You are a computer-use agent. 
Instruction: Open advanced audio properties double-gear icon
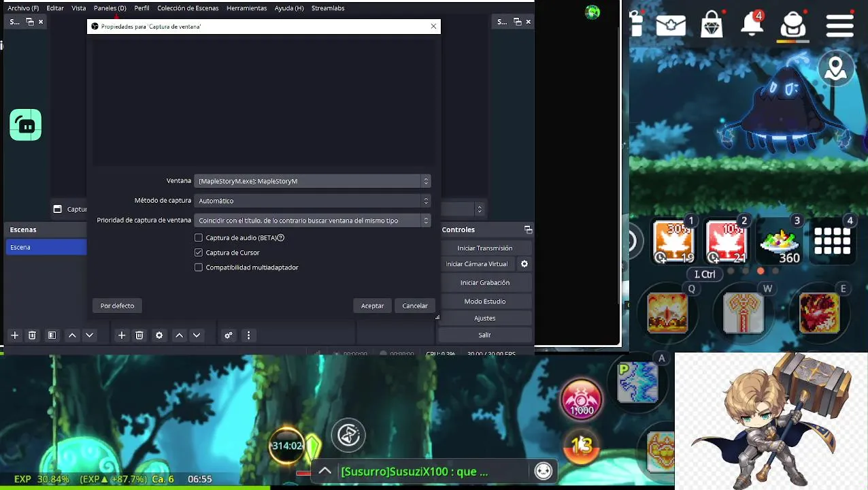click(x=229, y=336)
